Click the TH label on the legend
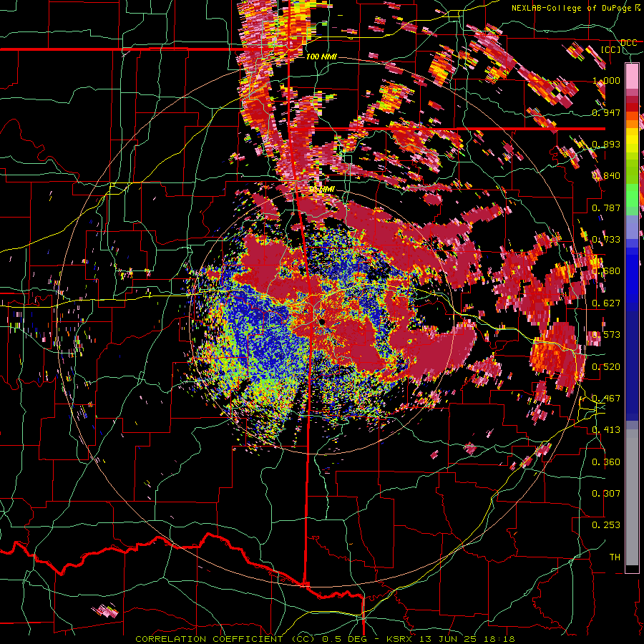Viewport: 644px width, 644px height. pyautogui.click(x=615, y=557)
